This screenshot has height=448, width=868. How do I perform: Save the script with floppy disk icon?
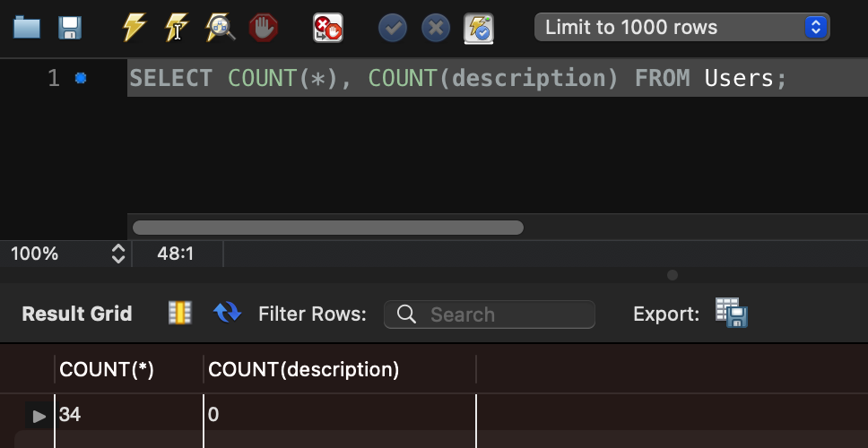[70, 28]
